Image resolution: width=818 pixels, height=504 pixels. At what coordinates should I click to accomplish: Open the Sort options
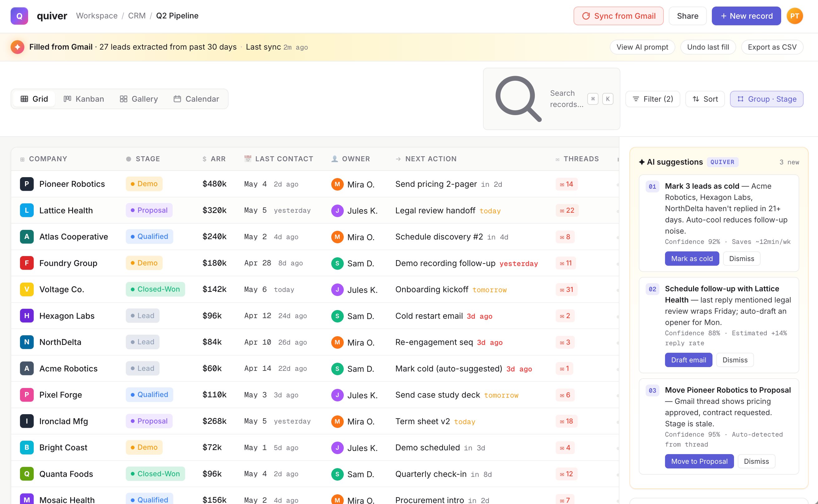(x=705, y=99)
